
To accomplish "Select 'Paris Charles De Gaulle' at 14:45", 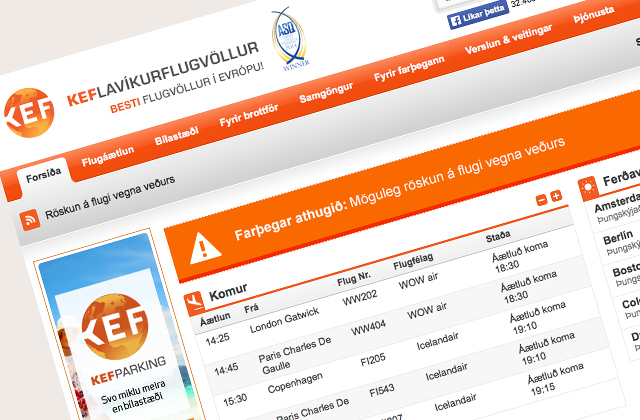I will (x=295, y=354).
